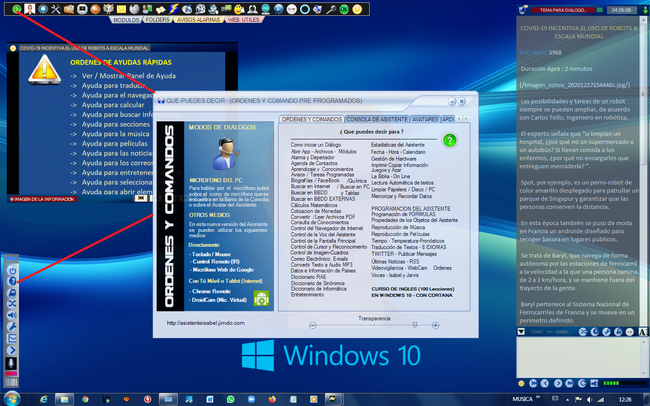This screenshot has width=650, height=406.
Task: Increase transparency with the plus button
Action: click(435, 326)
